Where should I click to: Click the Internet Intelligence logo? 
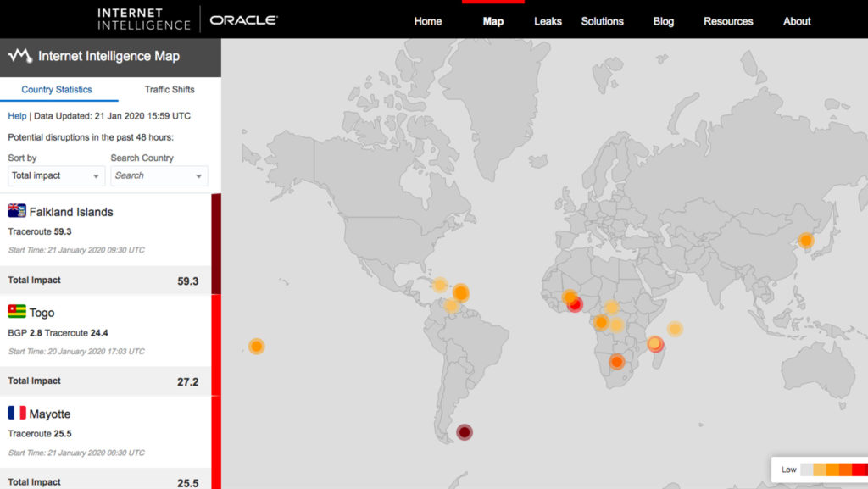coord(144,19)
